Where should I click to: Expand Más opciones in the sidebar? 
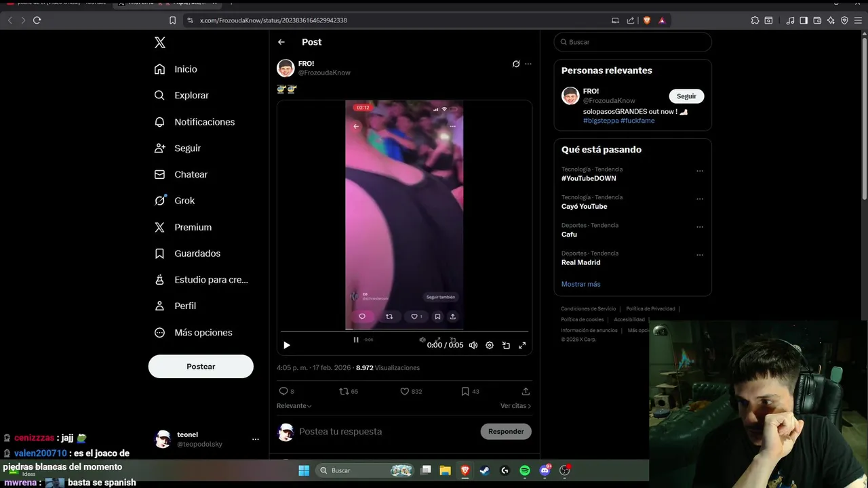click(193, 333)
